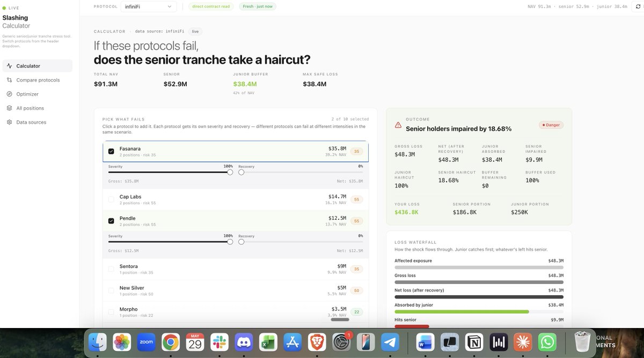The width and height of the screenshot is (644, 358).
Task: Open Google Chrome from the dock
Action: pos(171,342)
